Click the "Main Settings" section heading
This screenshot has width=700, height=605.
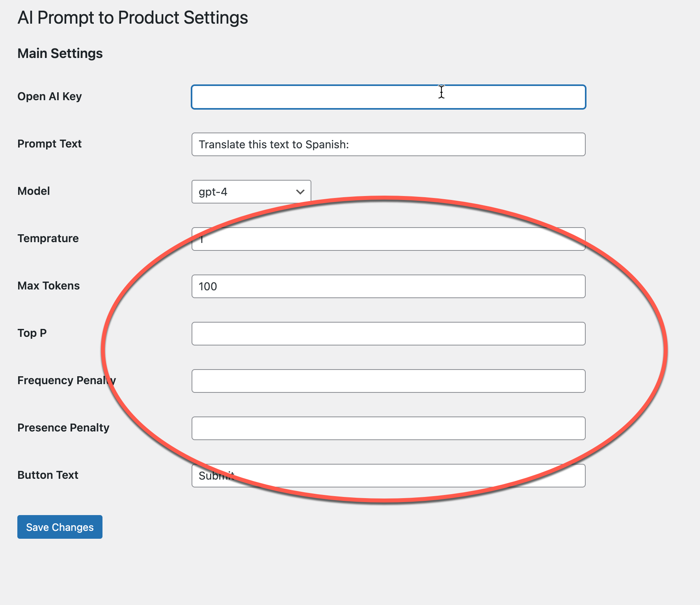(60, 54)
